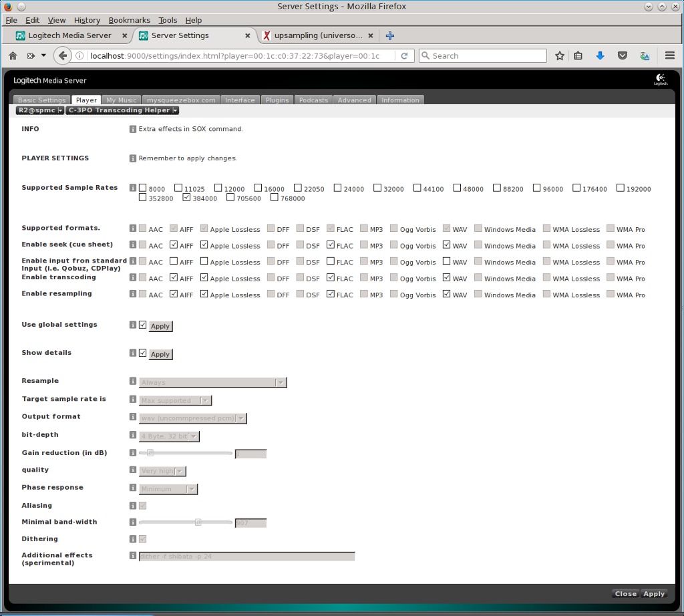The width and height of the screenshot is (684, 616).
Task: Toggle the Show details checkbox
Action: 143,353
